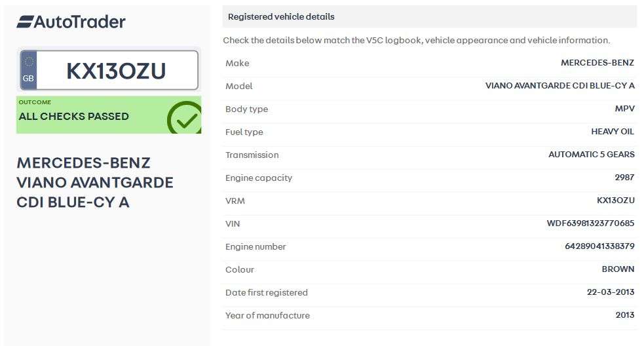The width and height of the screenshot is (644, 346).
Task: Click the GB badge on the number plate
Action: point(28,70)
